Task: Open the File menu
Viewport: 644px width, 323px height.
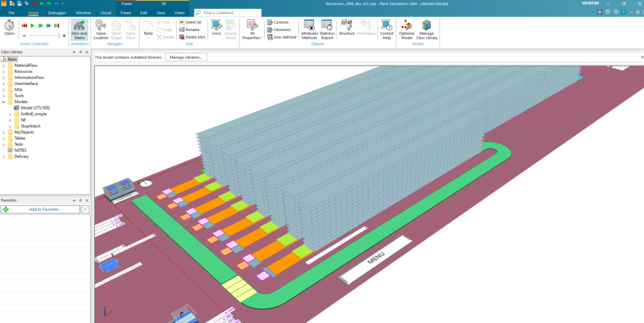Action: click(x=11, y=13)
